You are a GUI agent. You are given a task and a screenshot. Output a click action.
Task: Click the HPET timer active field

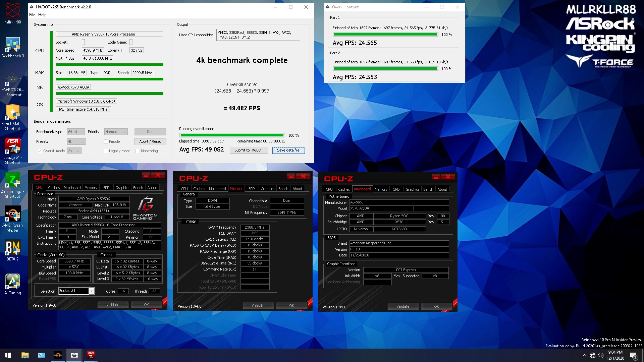(83, 109)
